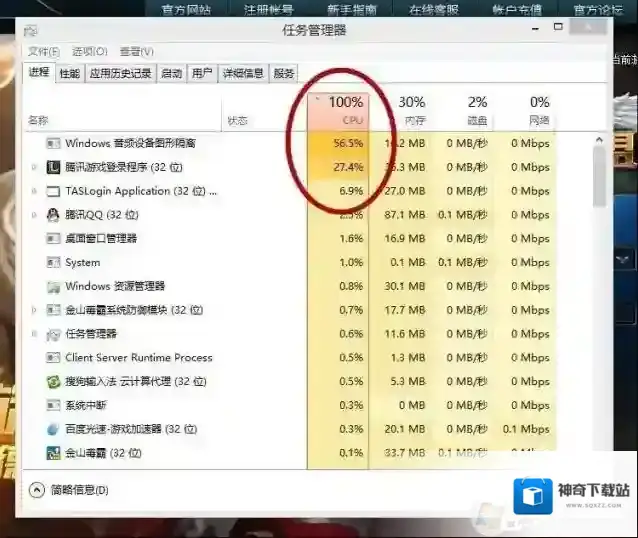Click the 桌面窗口管理器 process icon
Viewport: 638px width, 538px height.
coord(54,239)
